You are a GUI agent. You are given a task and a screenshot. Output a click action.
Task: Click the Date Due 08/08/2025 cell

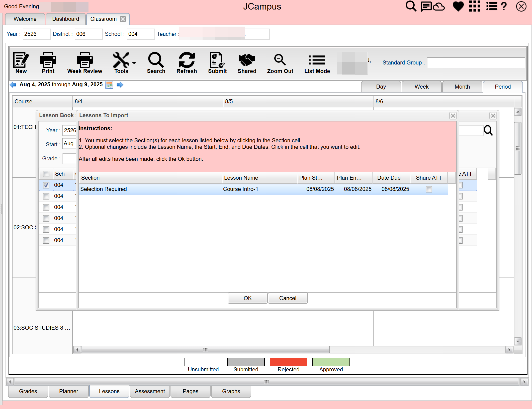[391, 189]
